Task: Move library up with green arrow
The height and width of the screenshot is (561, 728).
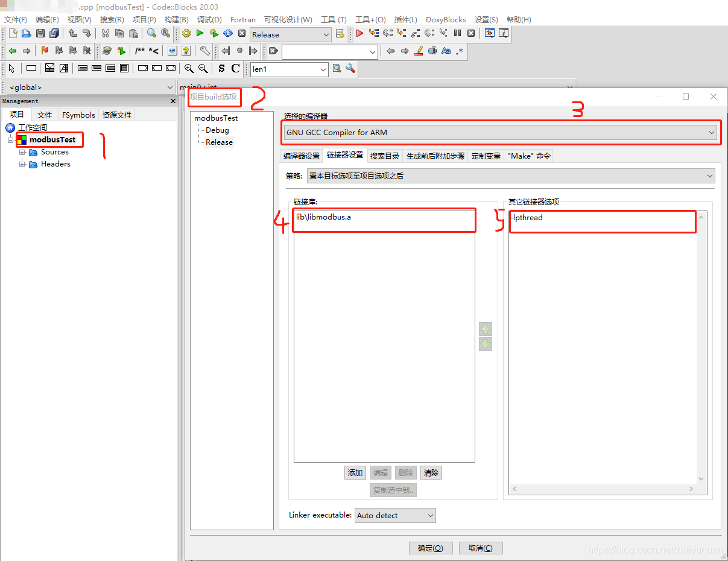Action: pos(486,329)
